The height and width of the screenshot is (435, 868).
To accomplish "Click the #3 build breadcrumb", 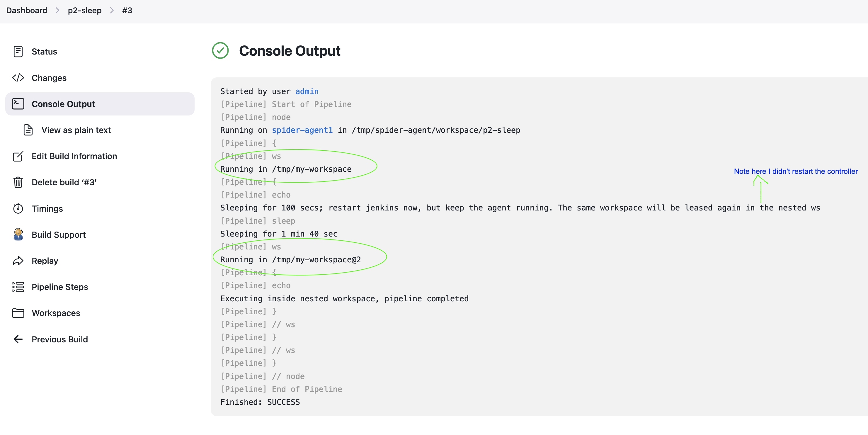I will point(127,11).
